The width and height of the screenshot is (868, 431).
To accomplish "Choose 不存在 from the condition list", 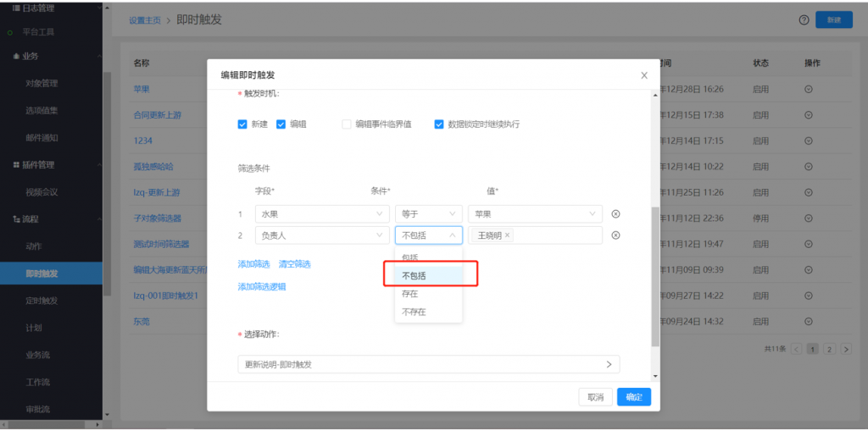I will coord(414,312).
